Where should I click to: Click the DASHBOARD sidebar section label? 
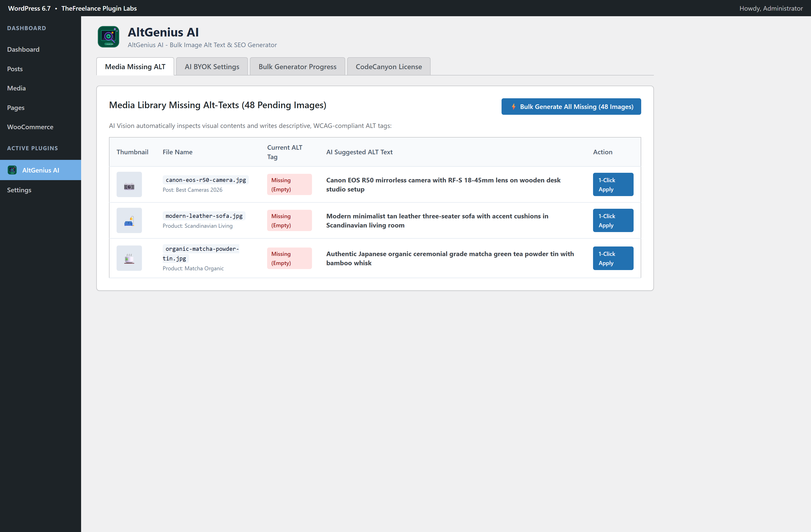[x=27, y=28]
